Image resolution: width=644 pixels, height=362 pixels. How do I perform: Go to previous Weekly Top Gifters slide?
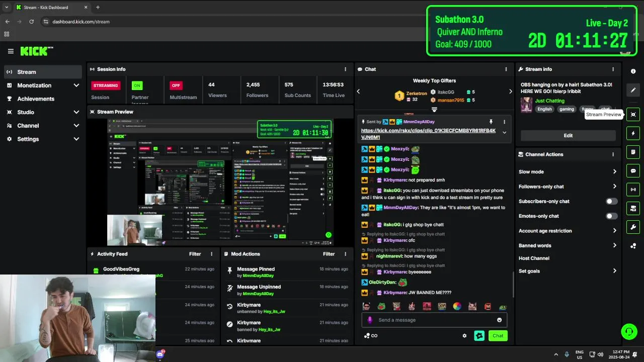358,92
